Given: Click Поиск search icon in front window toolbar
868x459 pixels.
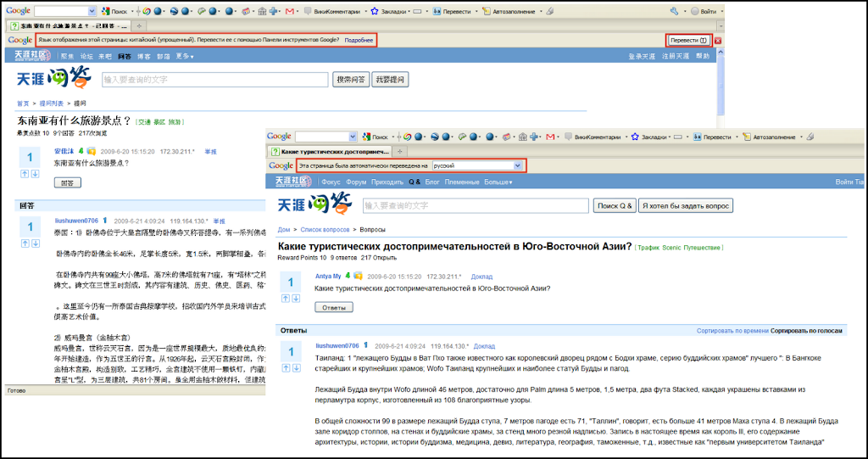Looking at the screenshot, I should click(366, 137).
